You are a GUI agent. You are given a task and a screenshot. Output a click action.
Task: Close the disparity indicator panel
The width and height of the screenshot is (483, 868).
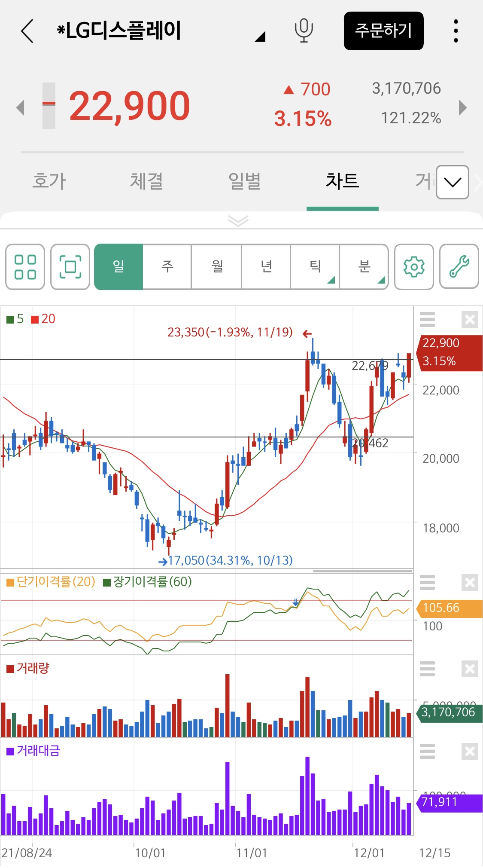coord(470,583)
